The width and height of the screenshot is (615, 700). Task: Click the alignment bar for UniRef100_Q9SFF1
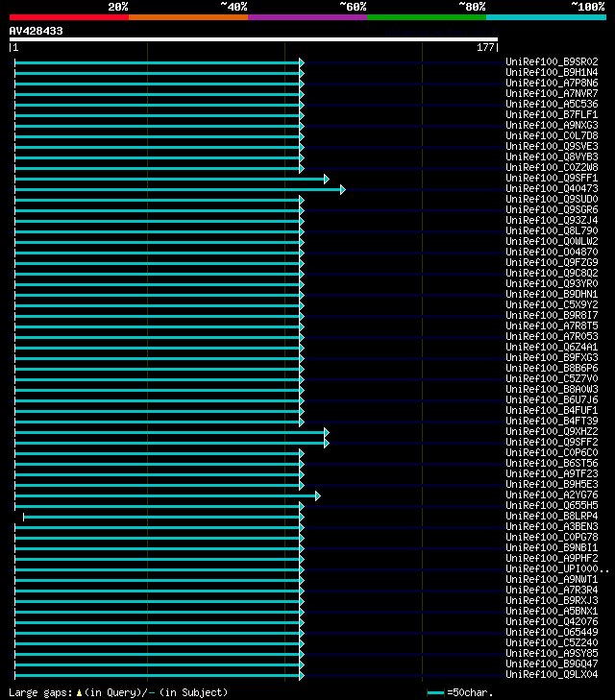click(x=171, y=179)
